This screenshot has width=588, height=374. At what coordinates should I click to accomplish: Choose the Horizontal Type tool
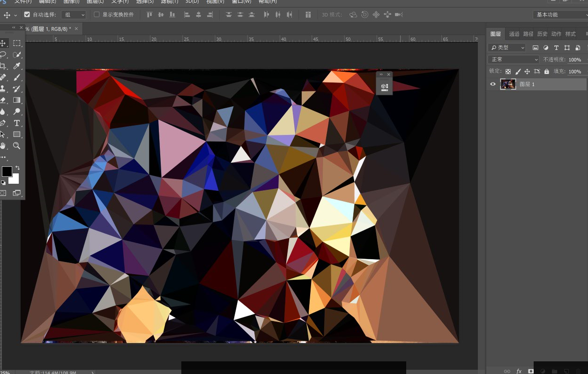click(17, 123)
